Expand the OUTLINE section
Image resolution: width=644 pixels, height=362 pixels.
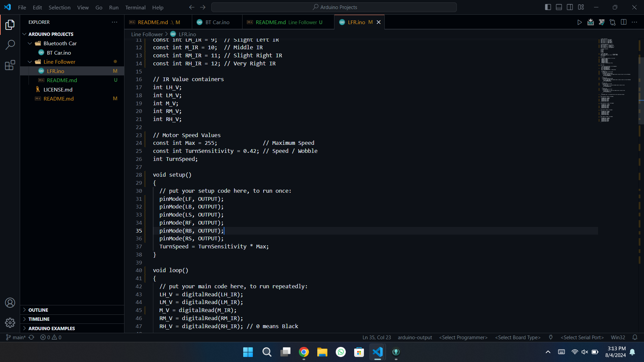[x=38, y=310]
